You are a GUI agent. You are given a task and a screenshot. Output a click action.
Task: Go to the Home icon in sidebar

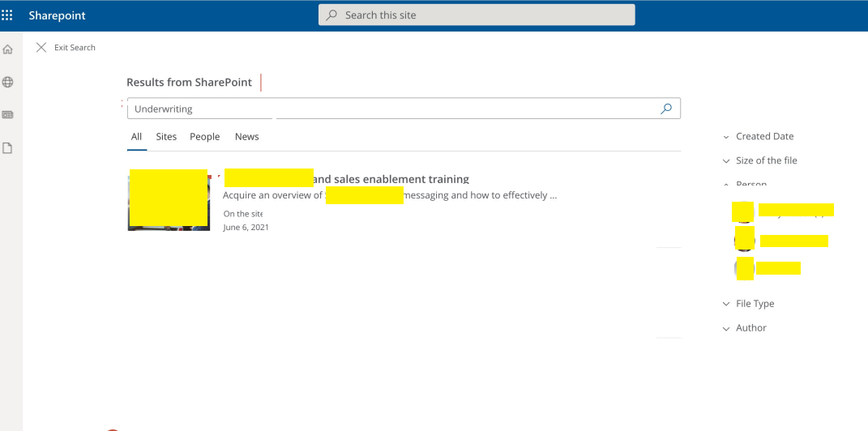[8, 49]
